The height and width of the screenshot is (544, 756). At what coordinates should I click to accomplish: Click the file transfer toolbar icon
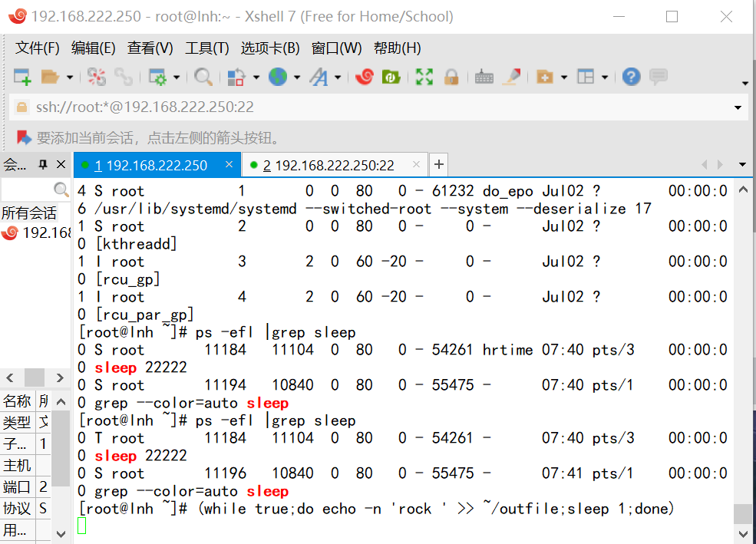(x=236, y=77)
